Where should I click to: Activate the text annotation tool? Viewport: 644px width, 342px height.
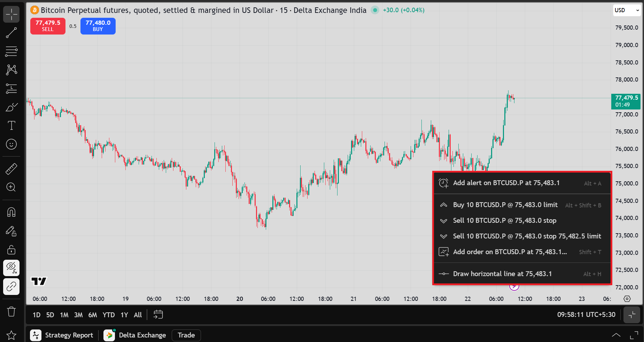(11, 126)
